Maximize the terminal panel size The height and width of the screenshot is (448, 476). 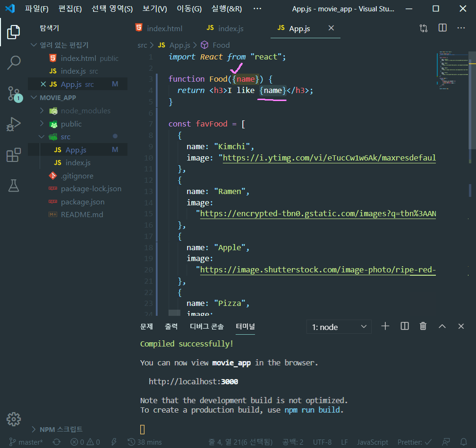442,326
